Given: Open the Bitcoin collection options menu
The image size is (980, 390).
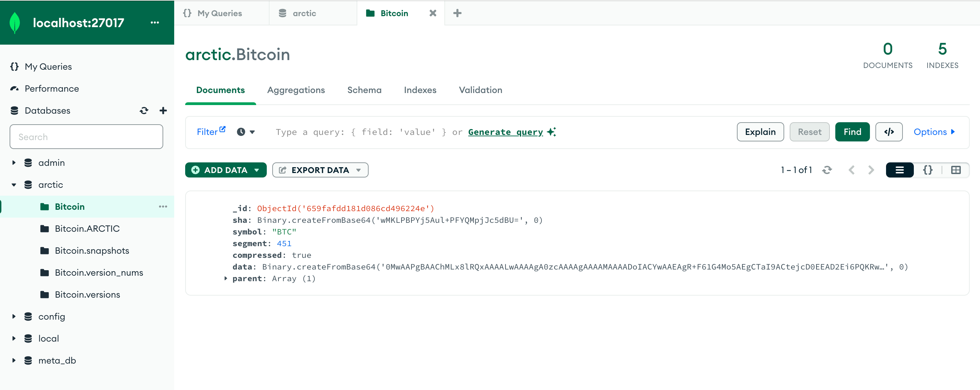Looking at the screenshot, I should point(163,206).
